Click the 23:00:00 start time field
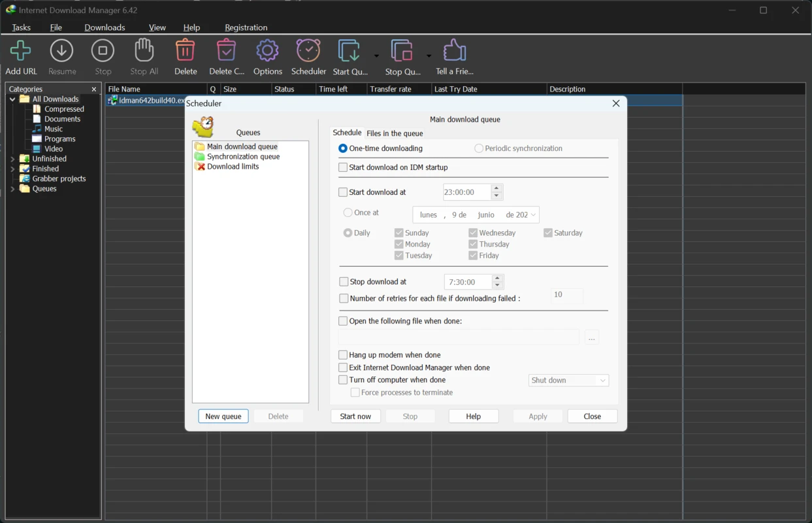 467,192
